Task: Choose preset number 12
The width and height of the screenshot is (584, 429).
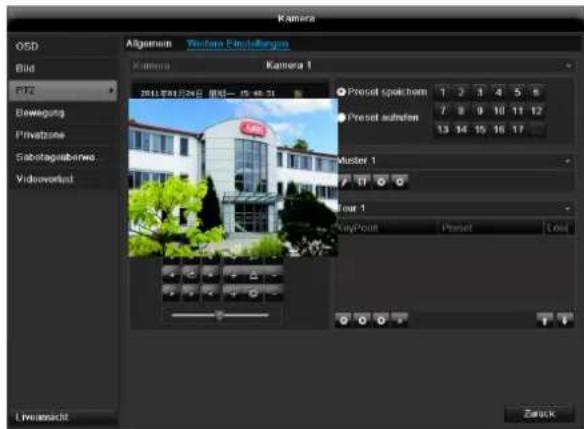Action: click(x=536, y=111)
